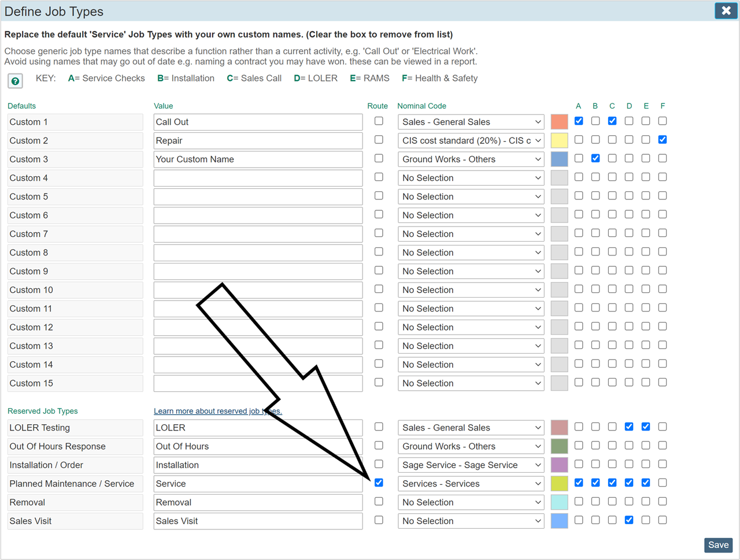Open the green help question mark icon
The width and height of the screenshot is (740, 560).
[15, 81]
